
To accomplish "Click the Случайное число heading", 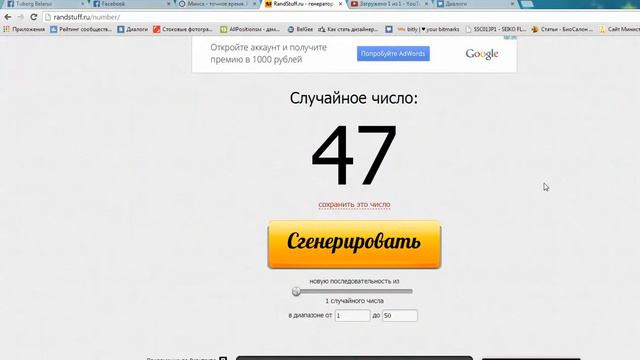I will (354, 98).
